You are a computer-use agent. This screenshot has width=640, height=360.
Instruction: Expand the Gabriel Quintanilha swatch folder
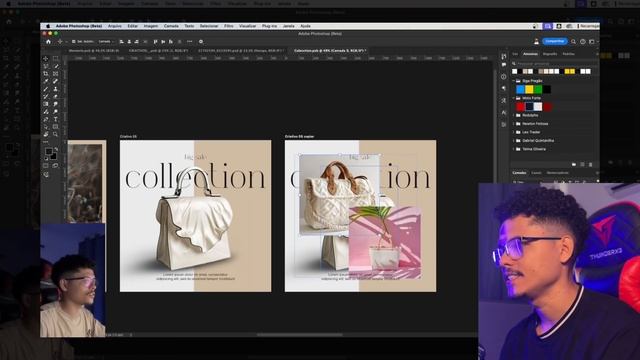[x=513, y=140]
